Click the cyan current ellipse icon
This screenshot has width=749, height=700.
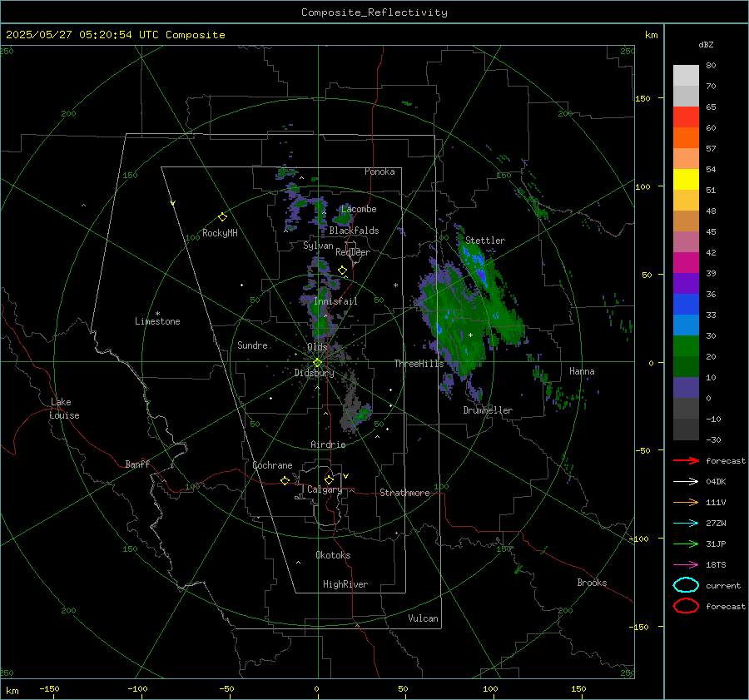click(686, 585)
